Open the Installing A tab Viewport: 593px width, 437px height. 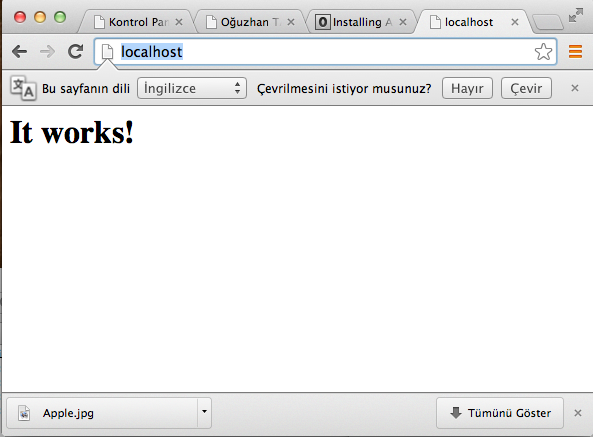click(360, 22)
